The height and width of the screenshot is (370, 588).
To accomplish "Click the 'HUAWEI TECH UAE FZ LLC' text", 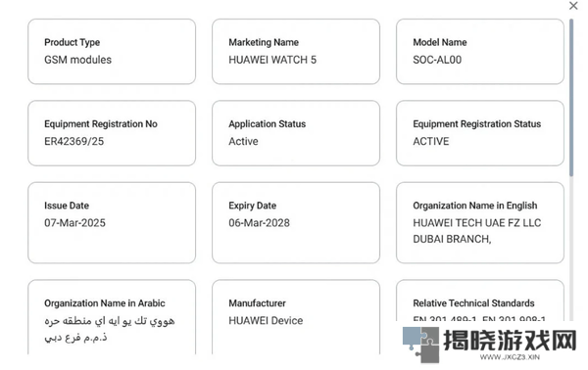I will click(476, 223).
